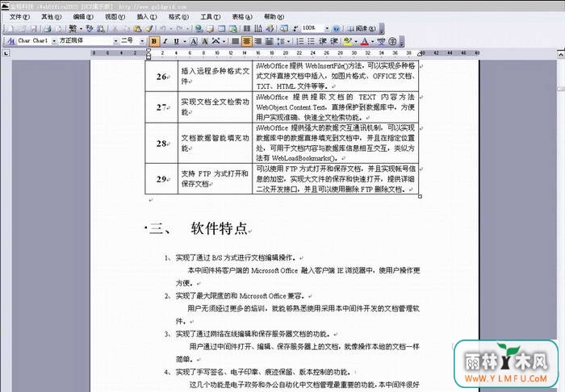
Task: Open the 格式(O) menu
Action: point(178,17)
